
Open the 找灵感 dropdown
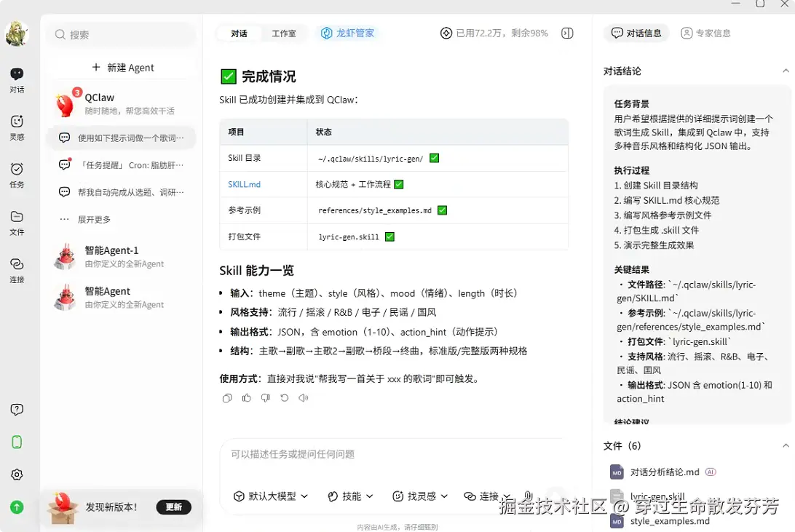pyautogui.click(x=420, y=496)
